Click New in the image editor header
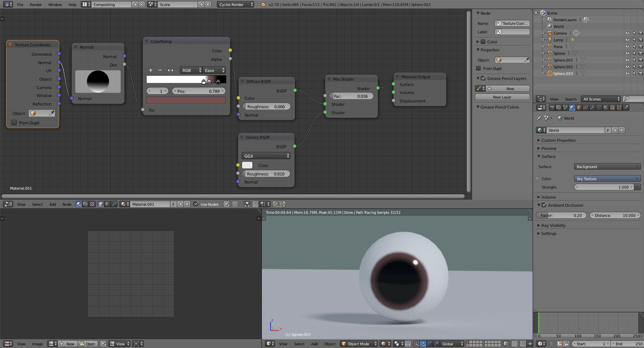Screen dimensions: 644x348 tap(67, 344)
